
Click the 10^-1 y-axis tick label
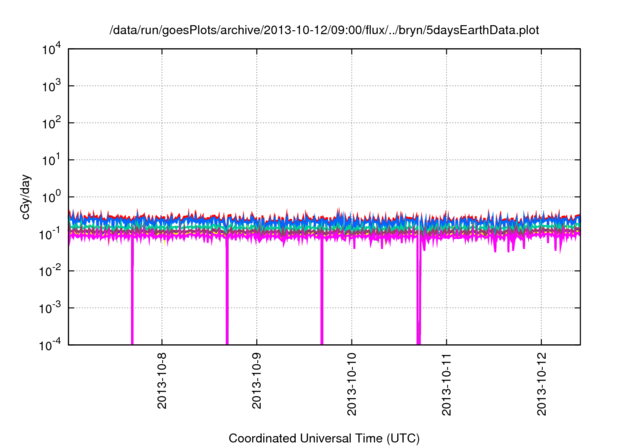coord(51,234)
